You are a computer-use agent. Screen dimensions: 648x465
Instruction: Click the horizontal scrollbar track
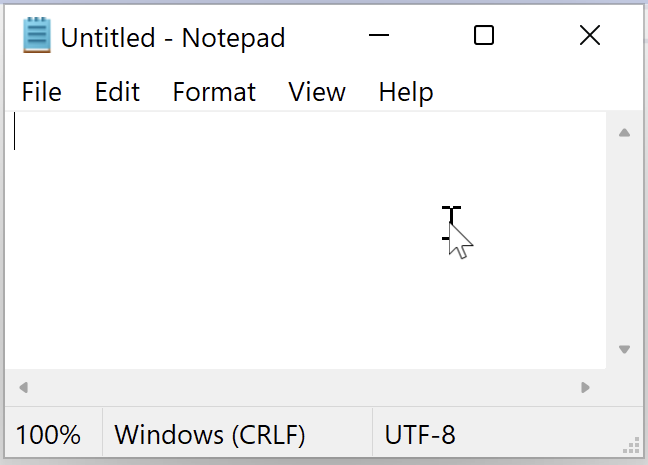point(305,387)
